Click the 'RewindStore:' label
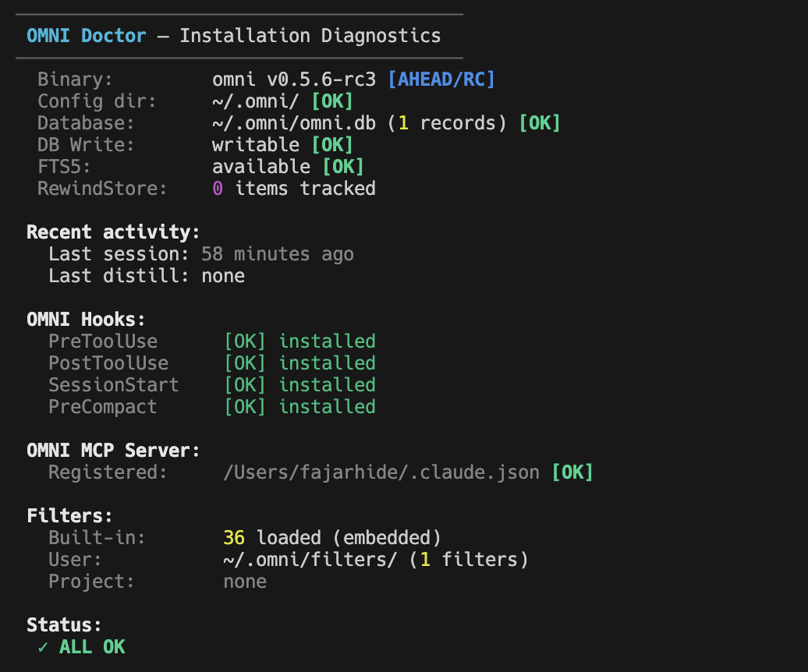This screenshot has height=672, width=808. point(102,189)
